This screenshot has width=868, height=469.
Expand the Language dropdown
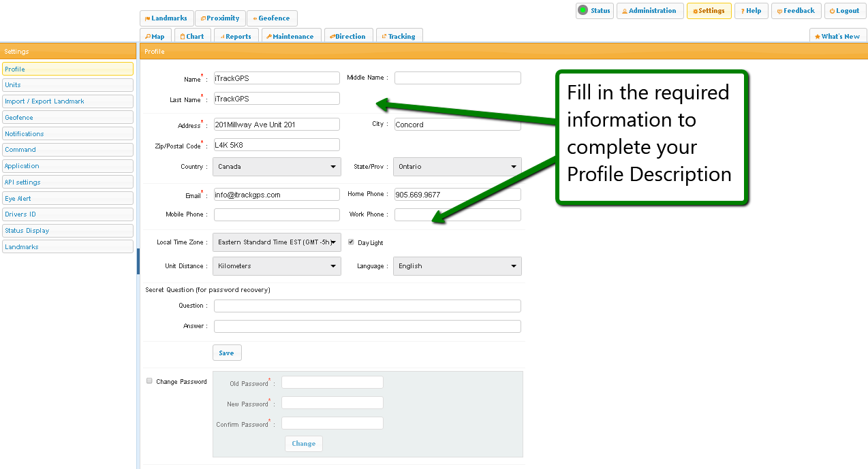pyautogui.click(x=457, y=266)
